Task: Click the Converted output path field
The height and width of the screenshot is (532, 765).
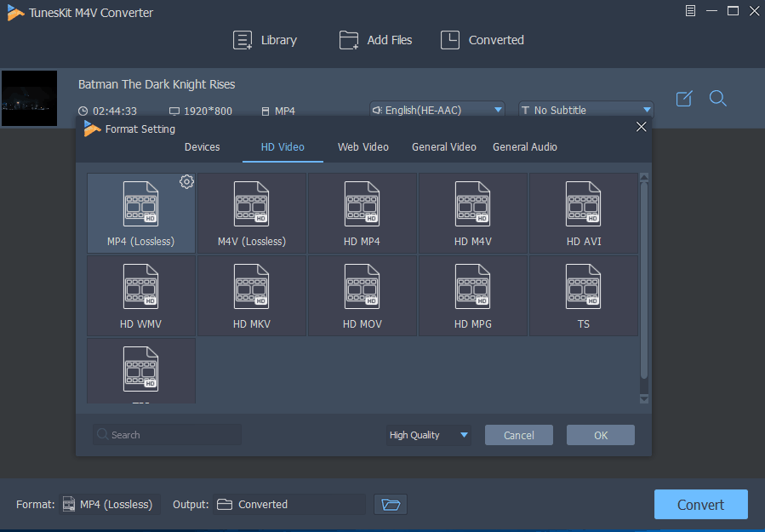Action: click(289, 504)
